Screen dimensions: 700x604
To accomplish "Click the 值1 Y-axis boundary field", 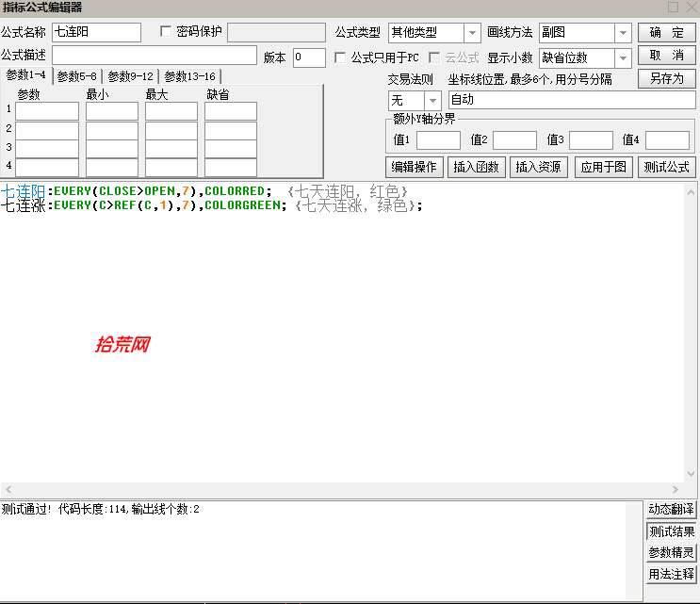I will tap(438, 140).
